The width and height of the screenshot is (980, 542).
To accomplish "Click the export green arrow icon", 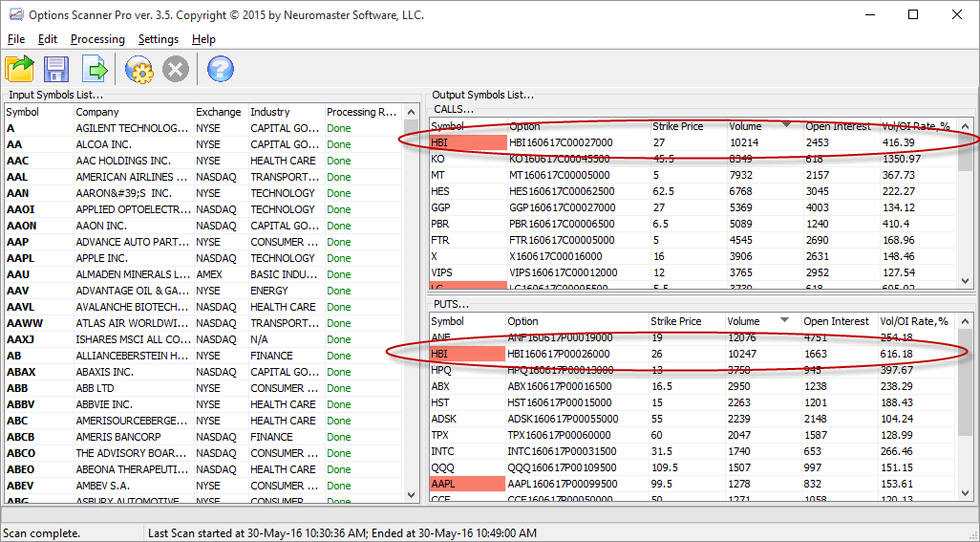I will pyautogui.click(x=95, y=69).
